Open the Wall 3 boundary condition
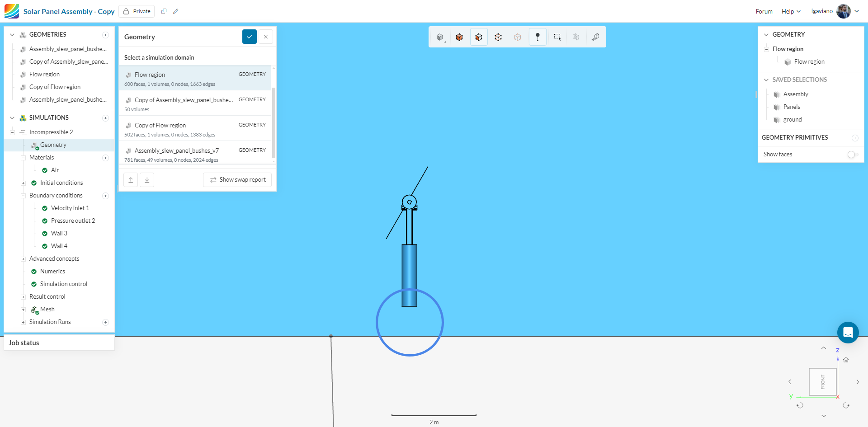868x427 pixels. (59, 234)
